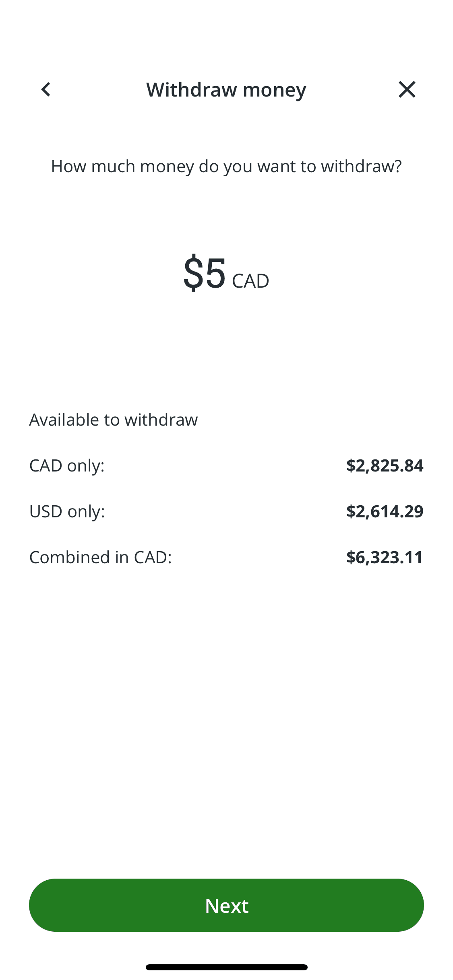Tap the word "Withdraw" in the header title
The height and width of the screenshot is (980, 453).
pyautogui.click(x=192, y=89)
